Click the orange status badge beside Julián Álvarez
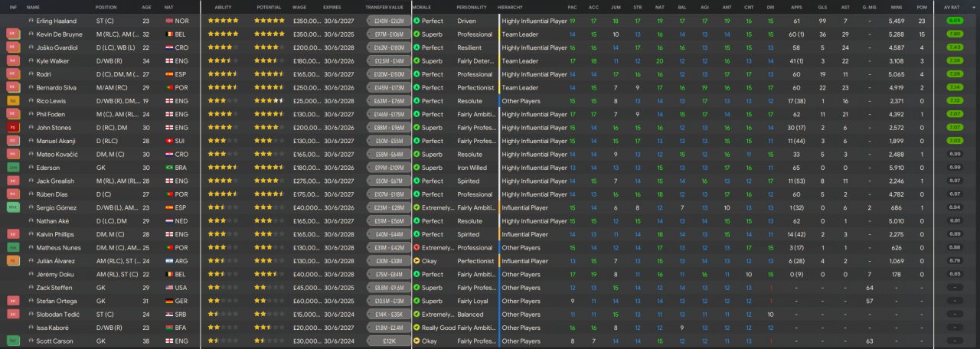Viewport: 980px width, 349px height. (13, 261)
